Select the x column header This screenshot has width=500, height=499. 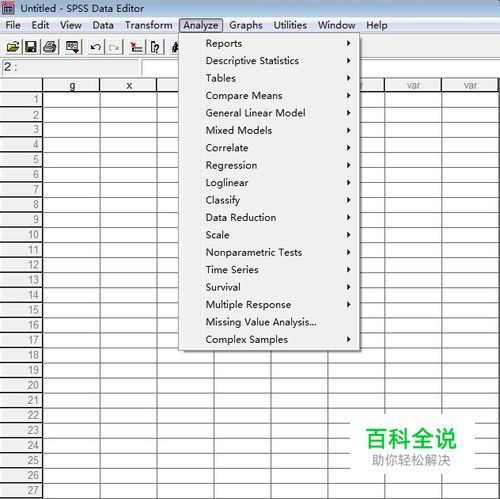tap(128, 85)
